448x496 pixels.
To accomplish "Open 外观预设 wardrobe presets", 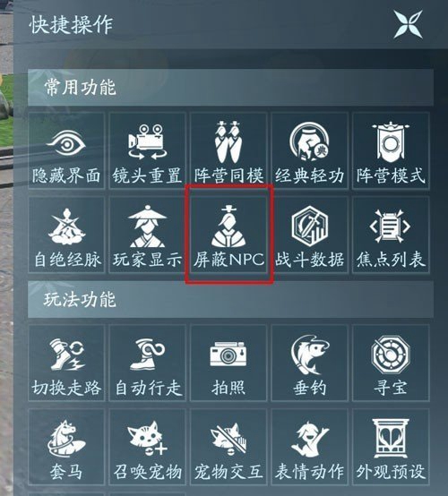I will click(x=391, y=447).
